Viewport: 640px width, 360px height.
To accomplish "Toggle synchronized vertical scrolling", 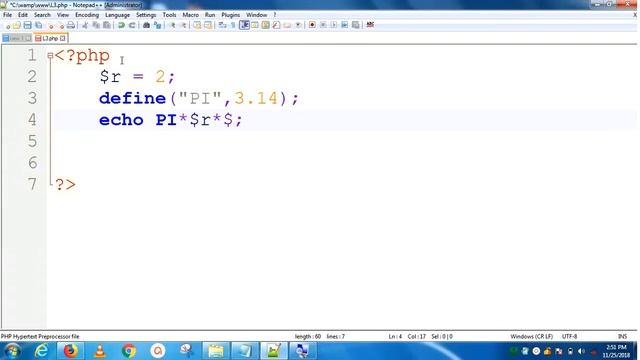I will point(197,25).
